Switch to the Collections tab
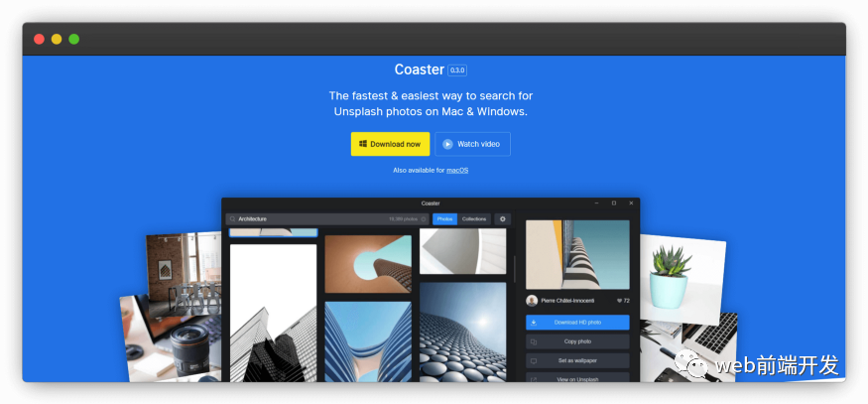This screenshot has width=868, height=404. pyautogui.click(x=474, y=219)
